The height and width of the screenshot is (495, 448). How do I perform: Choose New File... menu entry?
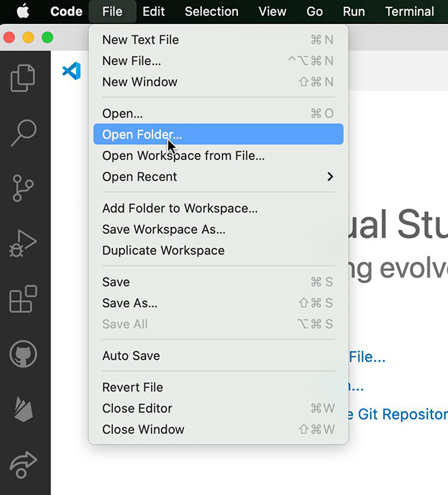click(x=218, y=61)
